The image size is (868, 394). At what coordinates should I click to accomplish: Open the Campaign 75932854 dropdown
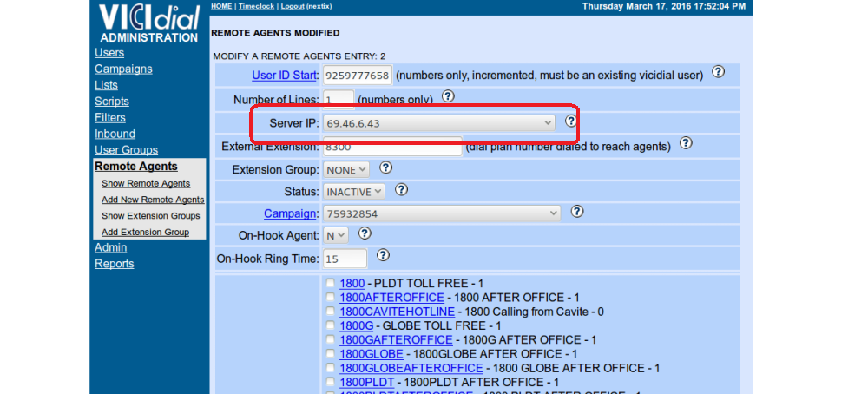tap(442, 213)
